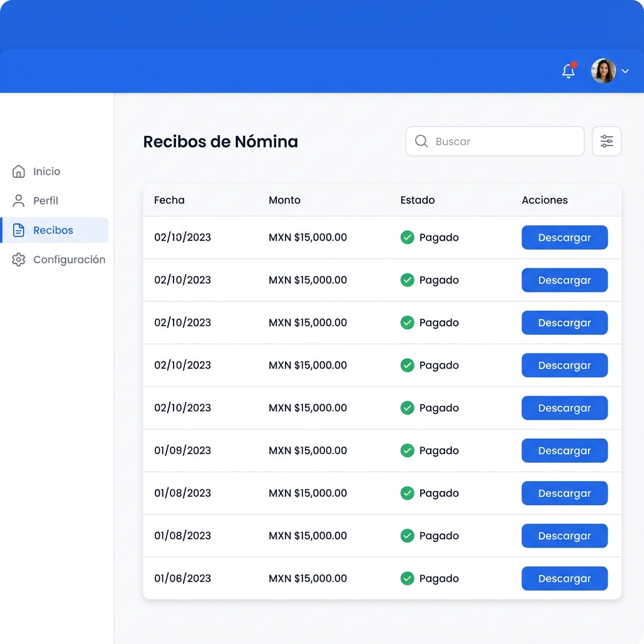Select the date 01/09/2023

(182, 450)
